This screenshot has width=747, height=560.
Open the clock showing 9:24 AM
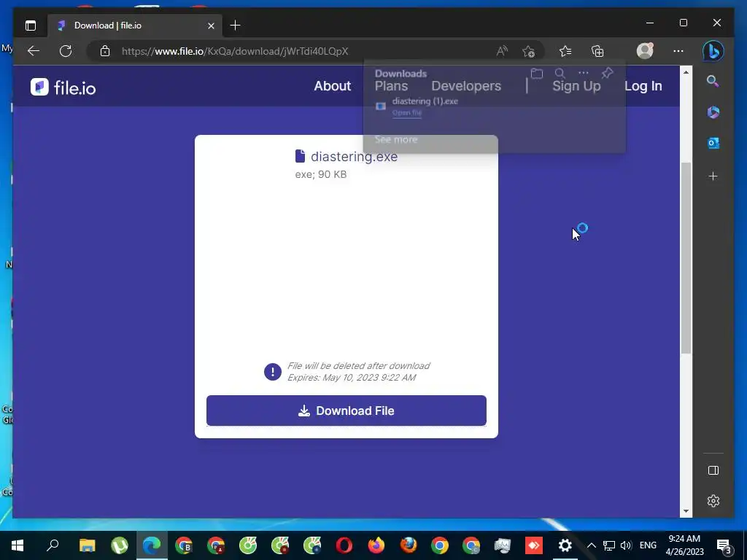coord(684,545)
